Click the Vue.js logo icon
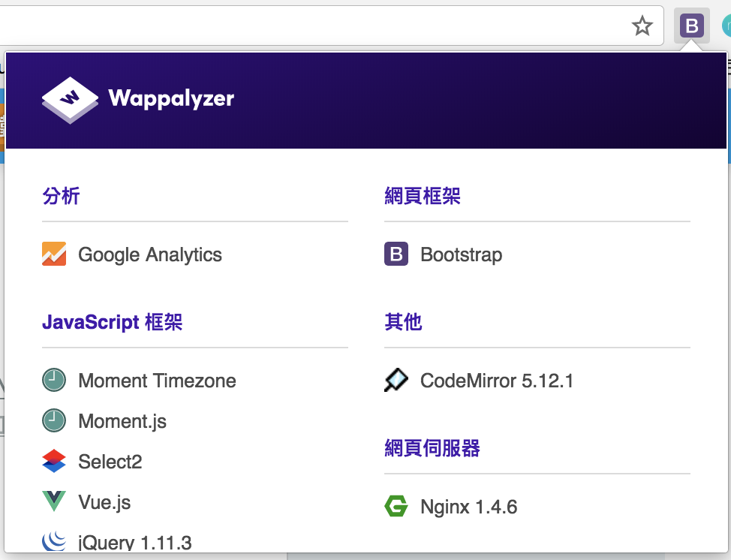731x560 pixels. point(54,501)
